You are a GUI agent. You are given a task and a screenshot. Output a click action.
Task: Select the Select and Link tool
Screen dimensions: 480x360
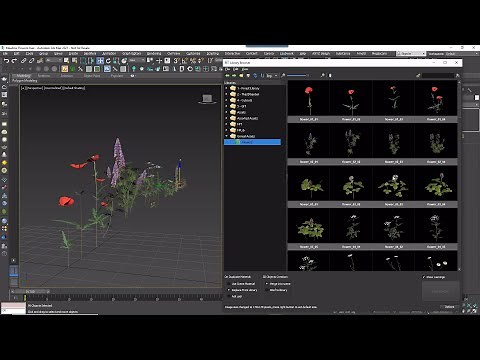point(24,61)
